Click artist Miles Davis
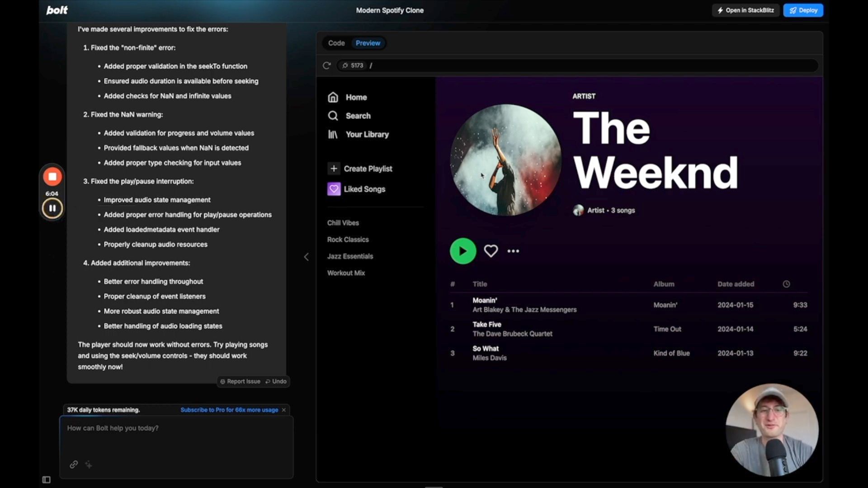The height and width of the screenshot is (488, 868). [490, 357]
